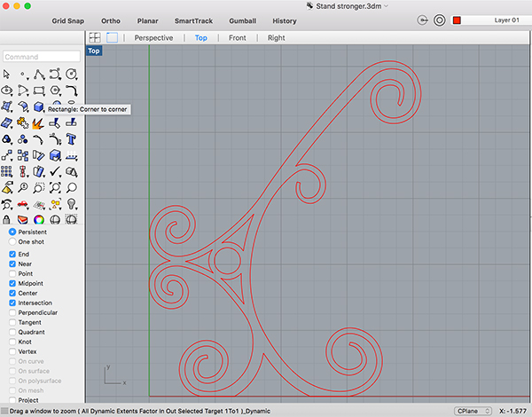
Task: Select the Polyline tool
Action: tap(38, 74)
